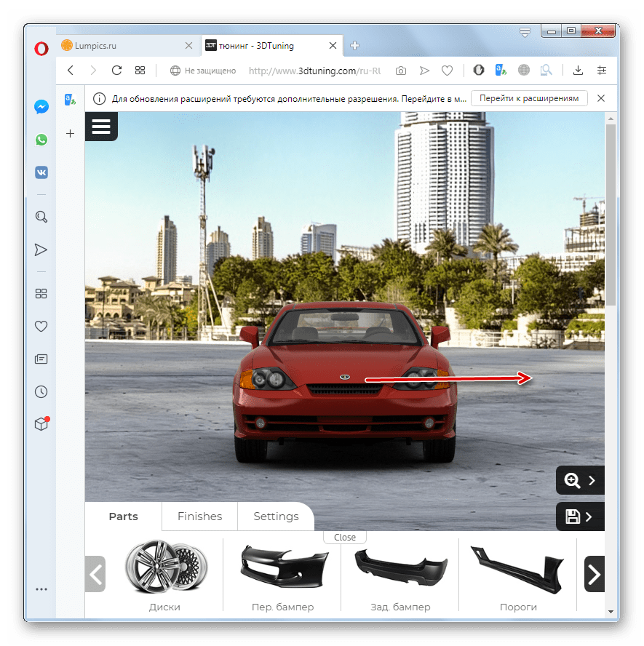Image resolution: width=644 pixels, height=646 pixels.
Task: Switch to the Lumpics.ru tab
Action: coord(128,45)
